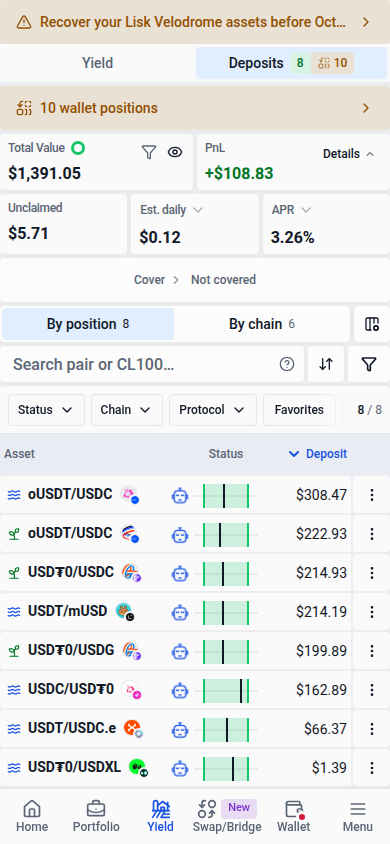Open more options for $222.93 oUSDT/USDC
The width and height of the screenshot is (390, 844).
click(x=371, y=534)
